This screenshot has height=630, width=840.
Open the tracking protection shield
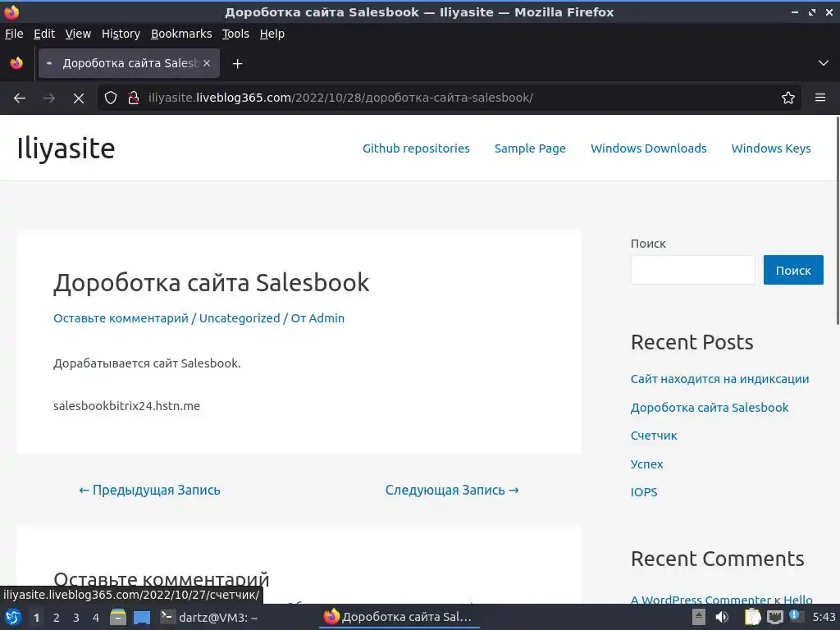pos(111,98)
